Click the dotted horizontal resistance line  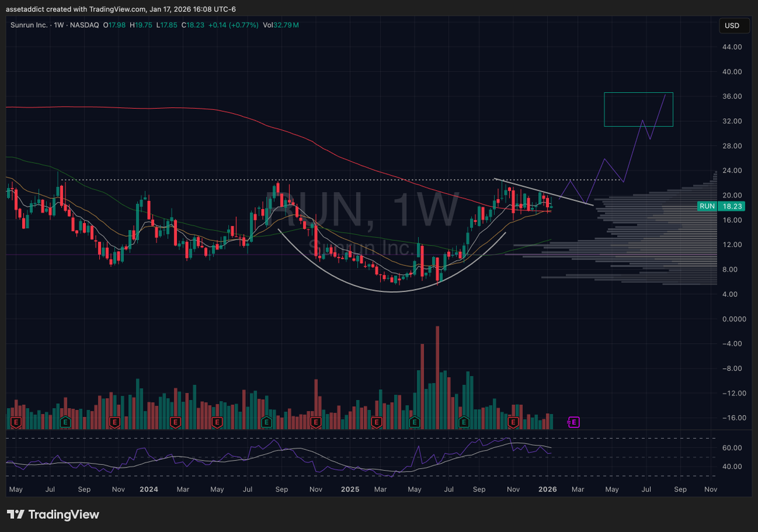pyautogui.click(x=379, y=180)
